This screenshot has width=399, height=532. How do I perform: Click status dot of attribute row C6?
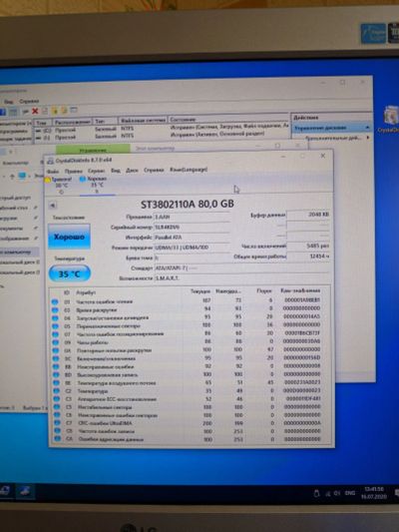click(x=57, y=415)
